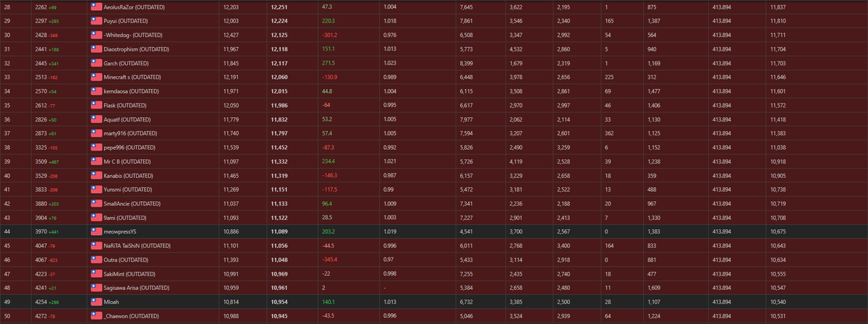Click the flag icon beside meowpressYS
This screenshot has width=868, height=324.
pyautogui.click(x=96, y=231)
